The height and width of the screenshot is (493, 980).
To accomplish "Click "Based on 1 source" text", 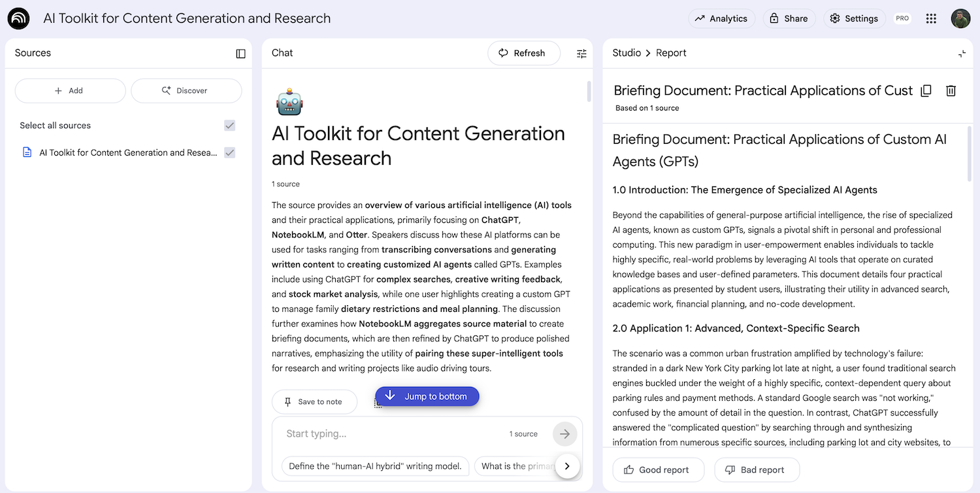I will click(x=647, y=108).
